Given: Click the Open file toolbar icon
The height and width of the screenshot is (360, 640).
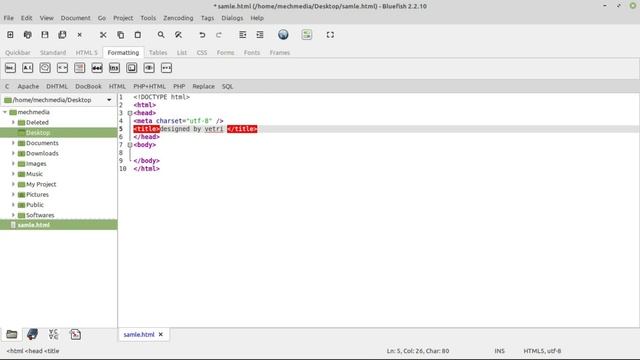Looking at the screenshot, I should 27,35.
